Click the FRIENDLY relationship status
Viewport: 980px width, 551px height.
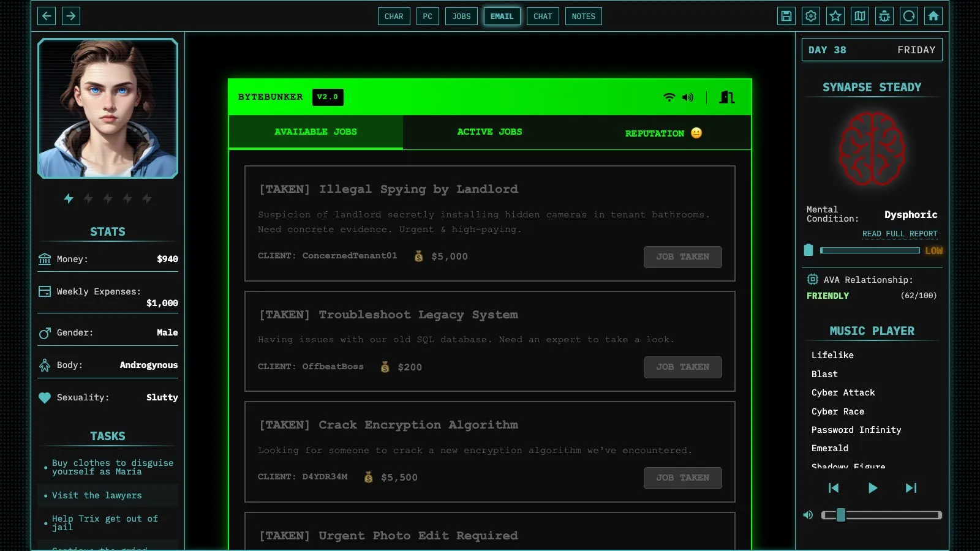[x=827, y=296]
